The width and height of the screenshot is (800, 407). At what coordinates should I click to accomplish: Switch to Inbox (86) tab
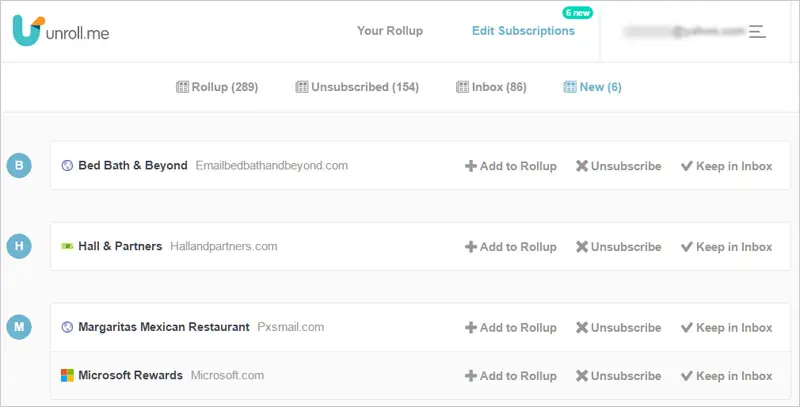[x=491, y=87]
